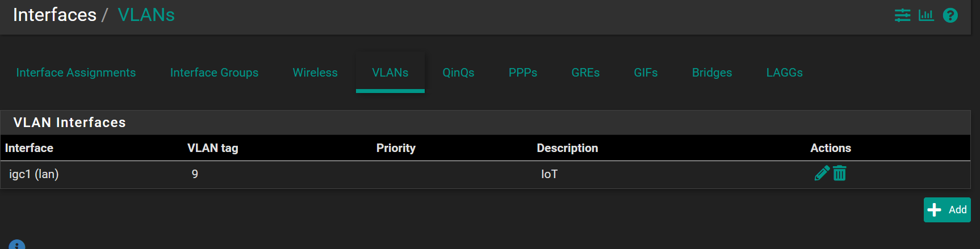Viewport: 980px width, 249px height.
Task: Open related settings sliders icon
Action: pyautogui.click(x=902, y=15)
